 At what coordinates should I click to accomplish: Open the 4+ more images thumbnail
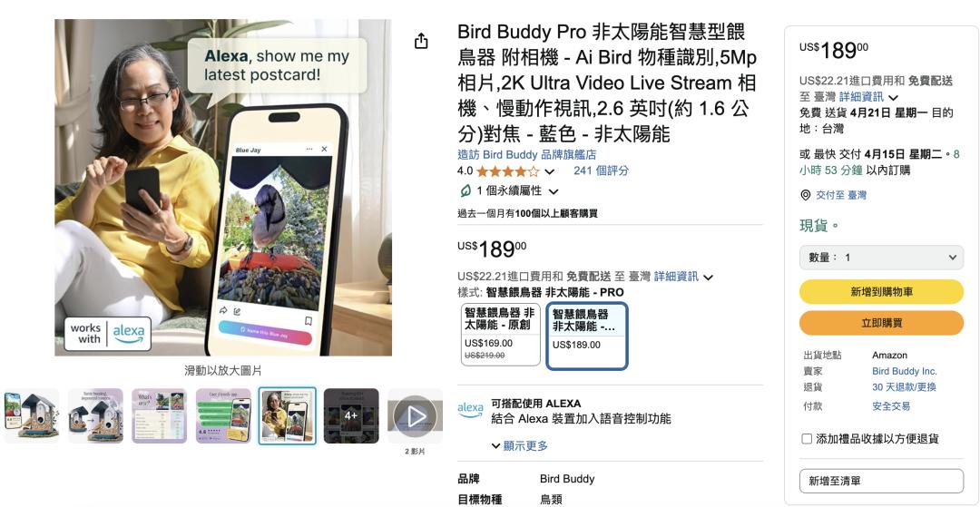pos(351,416)
